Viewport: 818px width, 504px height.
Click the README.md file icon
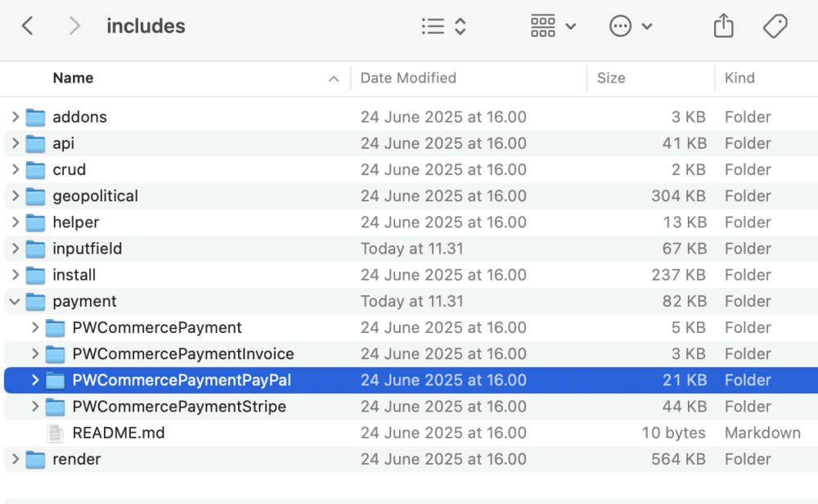pos(55,433)
